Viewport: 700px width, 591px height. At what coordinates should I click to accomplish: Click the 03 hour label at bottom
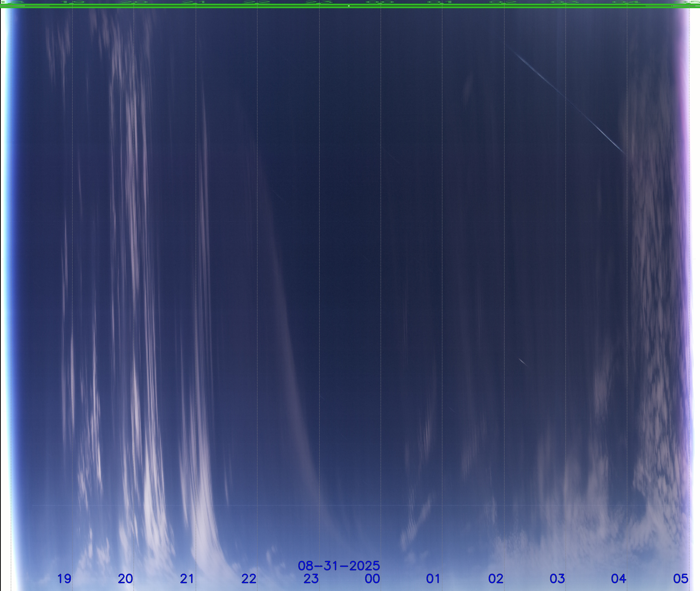(557, 579)
